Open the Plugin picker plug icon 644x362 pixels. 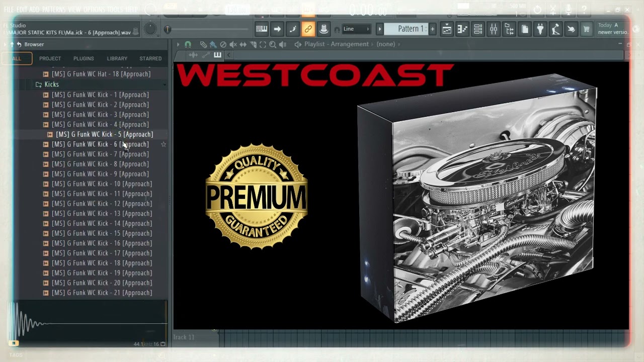pyautogui.click(x=540, y=29)
